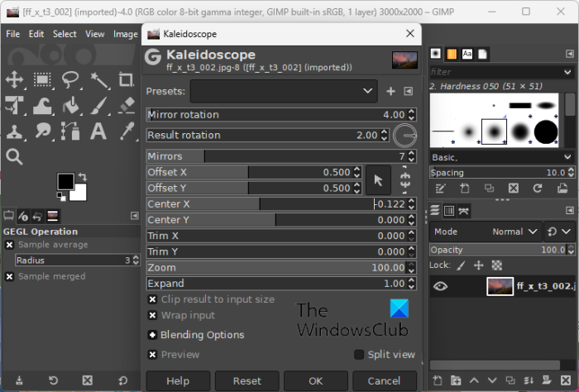The height and width of the screenshot is (392, 579).
Task: Click the Help button
Action: point(178,381)
